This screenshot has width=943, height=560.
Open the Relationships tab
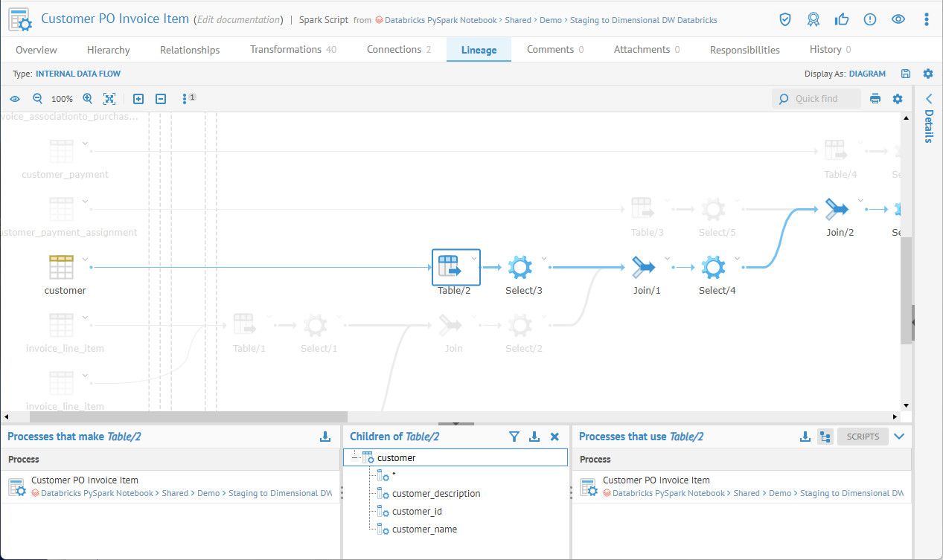coord(190,50)
